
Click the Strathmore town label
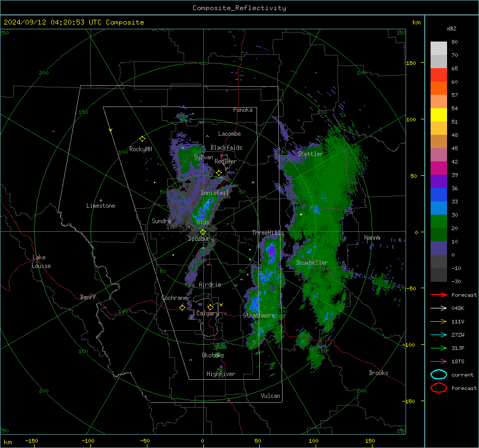[x=259, y=315]
